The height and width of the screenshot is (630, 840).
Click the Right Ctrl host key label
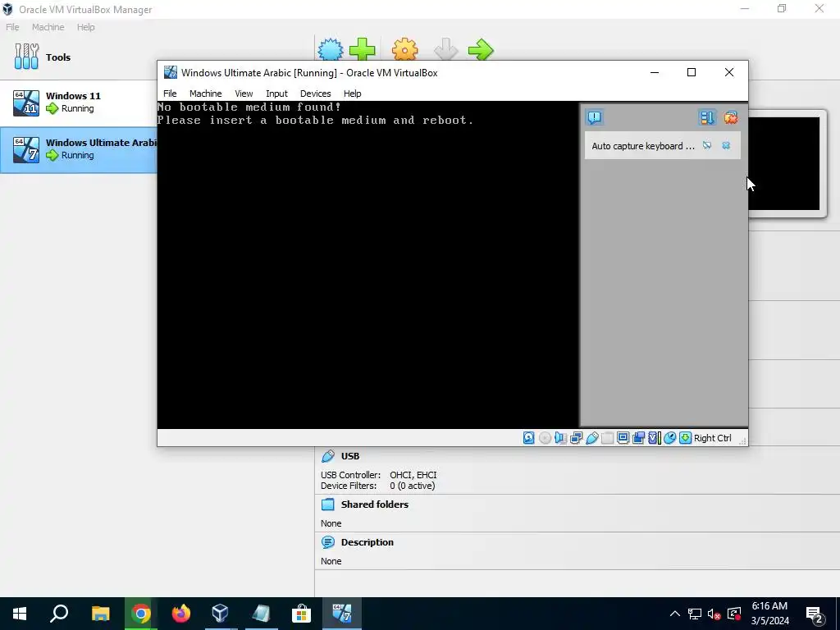coord(713,438)
